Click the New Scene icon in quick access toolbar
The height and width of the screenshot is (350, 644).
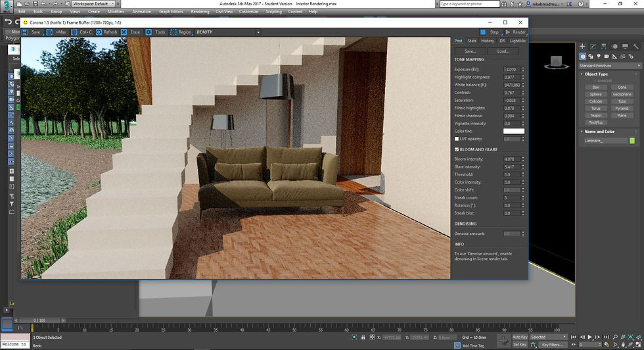(x=19, y=4)
